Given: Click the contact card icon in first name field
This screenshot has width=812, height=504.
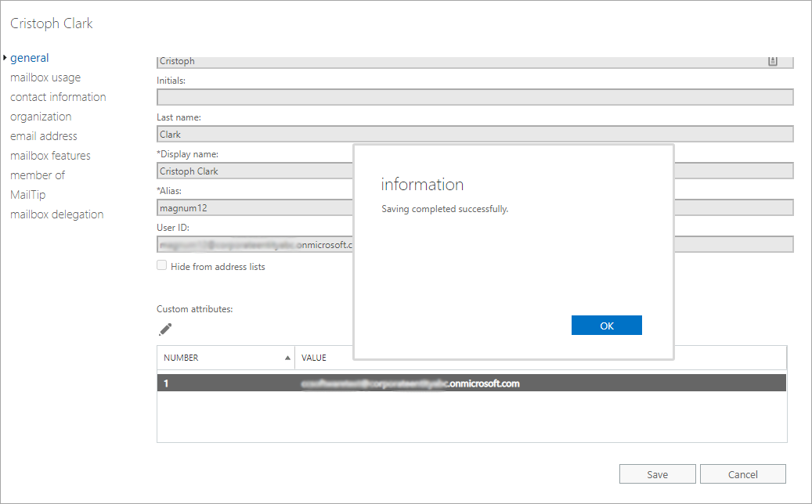Looking at the screenshot, I should (x=772, y=61).
